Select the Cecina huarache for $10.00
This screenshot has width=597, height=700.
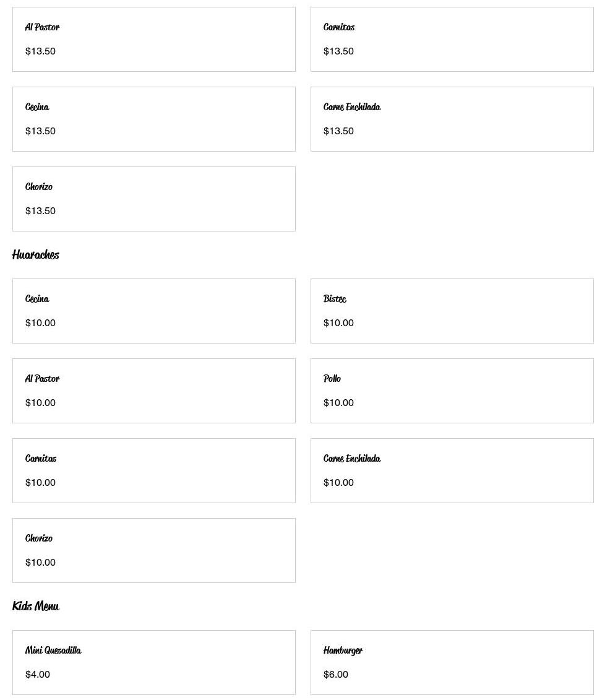pyautogui.click(x=153, y=311)
